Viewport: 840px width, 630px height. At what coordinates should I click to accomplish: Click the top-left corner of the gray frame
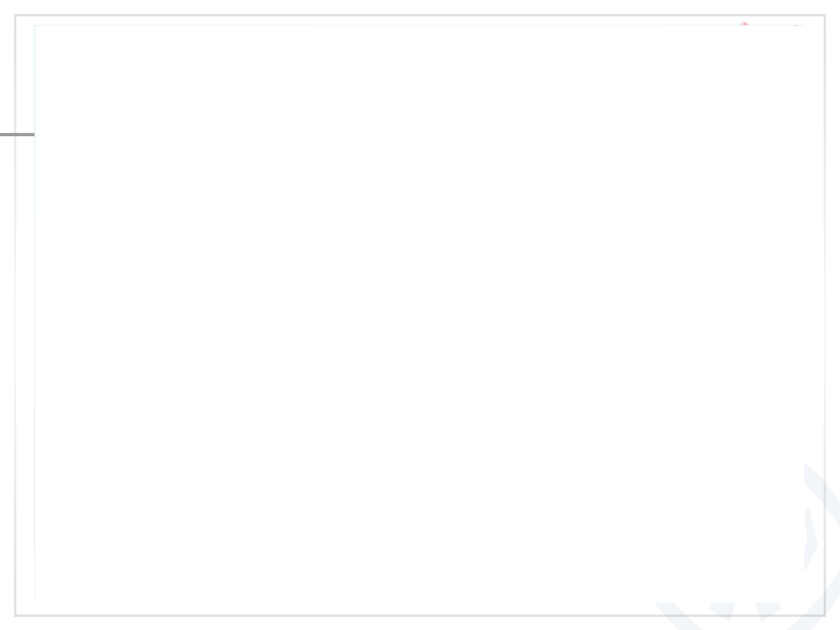point(15,15)
